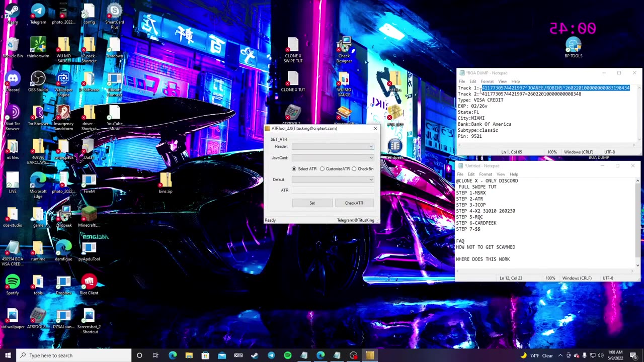This screenshot has height=362, width=644.
Task: Open View menu in BOA DUMP Notepad
Action: (x=502, y=81)
